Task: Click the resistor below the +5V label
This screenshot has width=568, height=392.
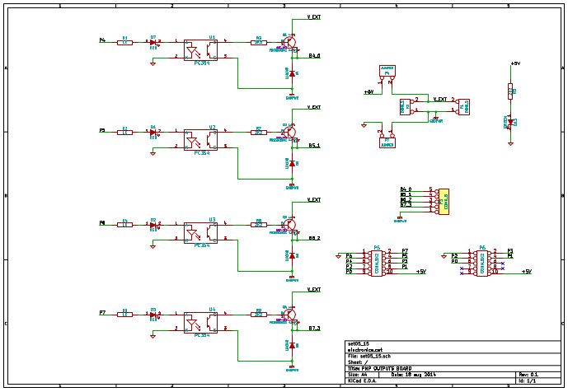Action: [x=510, y=91]
